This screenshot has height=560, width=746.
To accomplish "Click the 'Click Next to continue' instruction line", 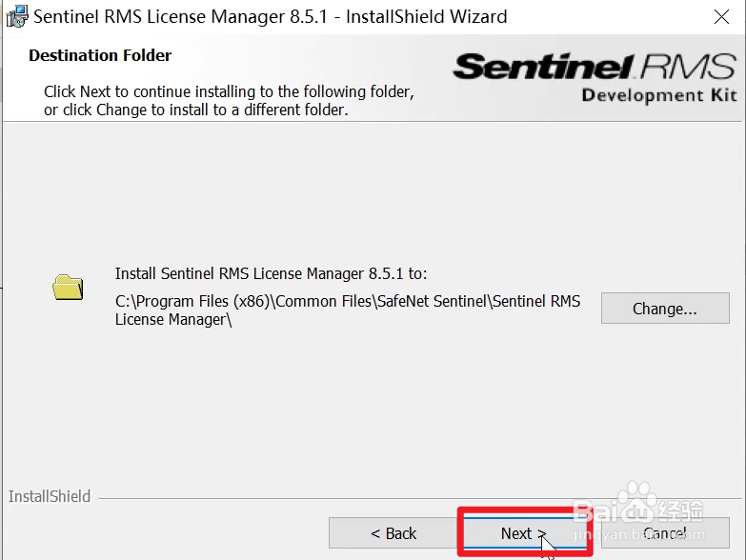I will click(229, 92).
